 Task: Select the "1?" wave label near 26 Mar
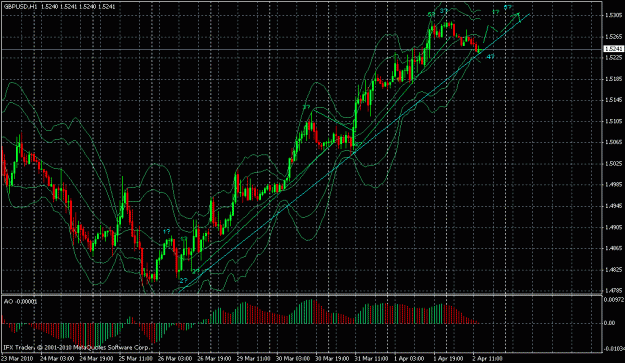167,232
